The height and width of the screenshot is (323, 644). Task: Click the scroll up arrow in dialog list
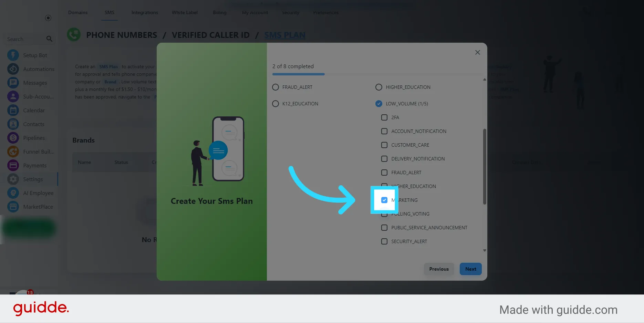click(485, 80)
